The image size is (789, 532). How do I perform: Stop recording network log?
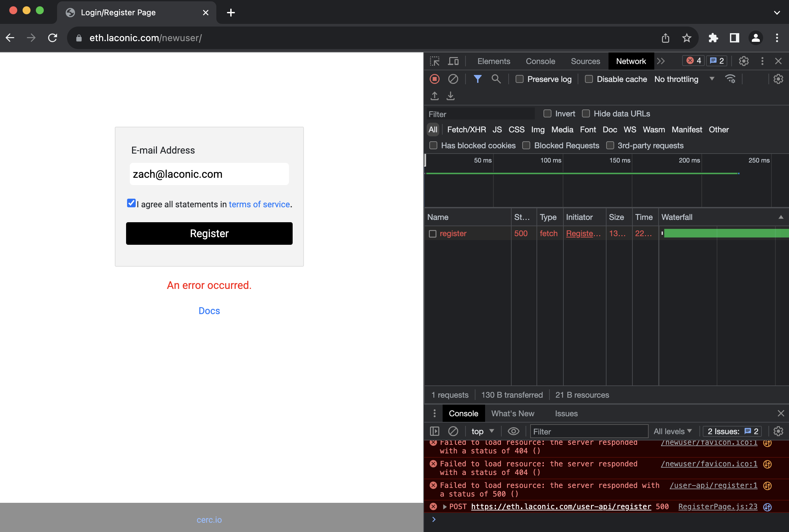[x=434, y=79]
